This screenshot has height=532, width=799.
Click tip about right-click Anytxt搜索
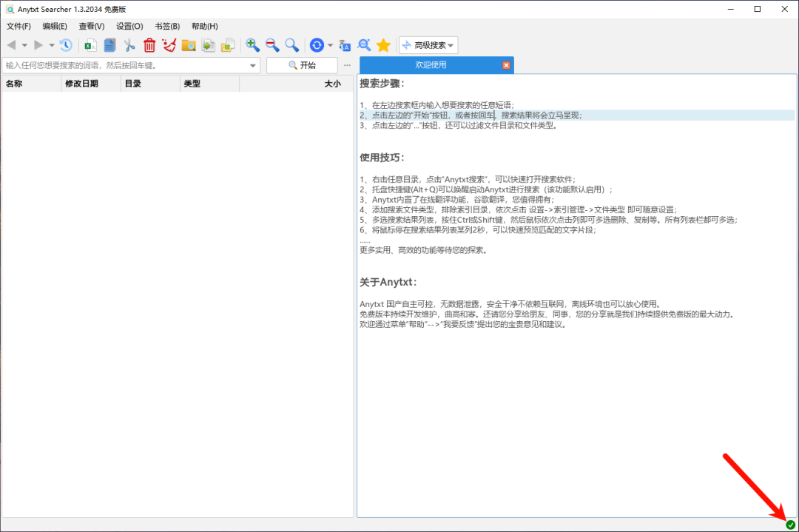click(468, 179)
